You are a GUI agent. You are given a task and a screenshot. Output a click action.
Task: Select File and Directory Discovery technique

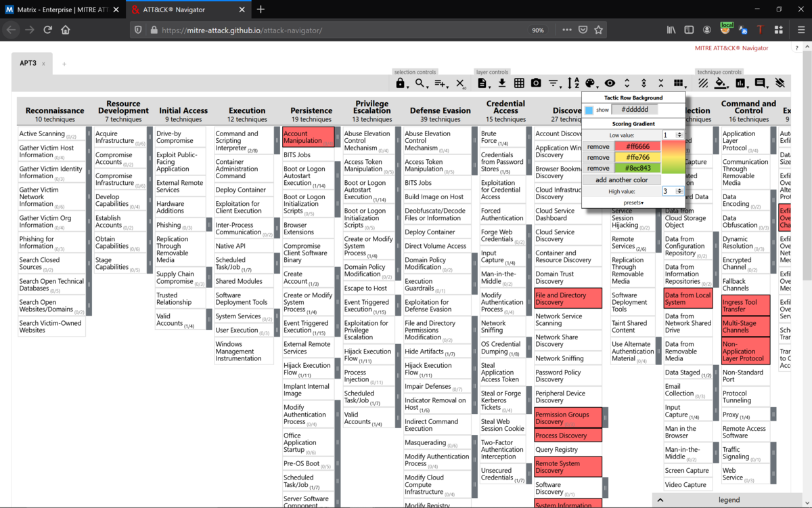point(568,299)
